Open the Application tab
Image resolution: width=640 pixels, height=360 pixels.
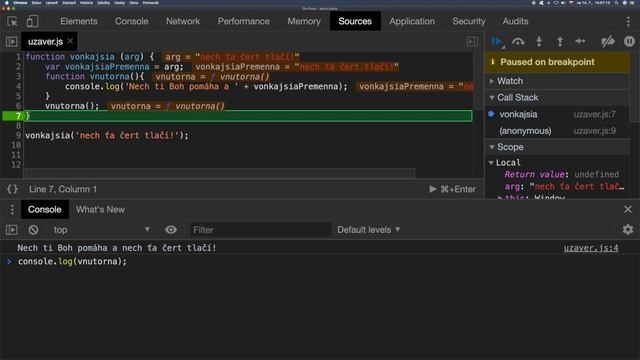point(412,21)
